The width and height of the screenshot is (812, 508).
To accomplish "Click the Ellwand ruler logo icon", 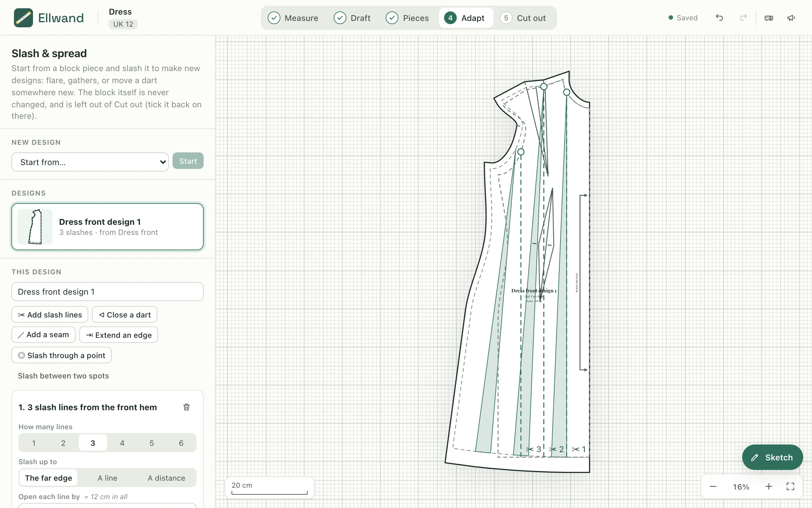I will [x=23, y=18].
